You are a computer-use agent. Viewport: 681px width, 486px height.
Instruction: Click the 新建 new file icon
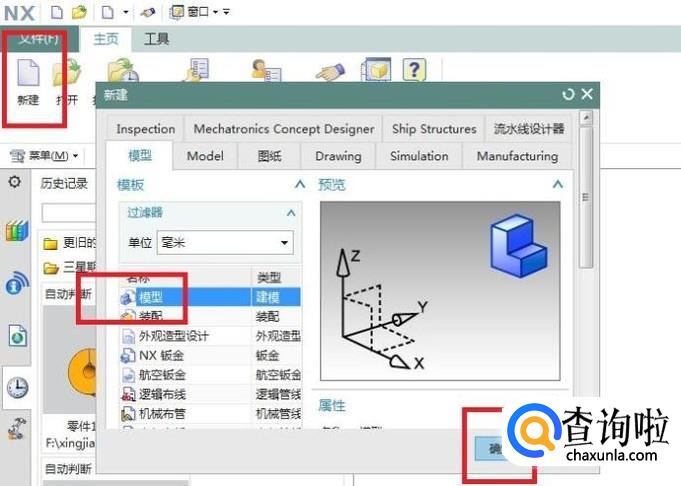[x=28, y=73]
